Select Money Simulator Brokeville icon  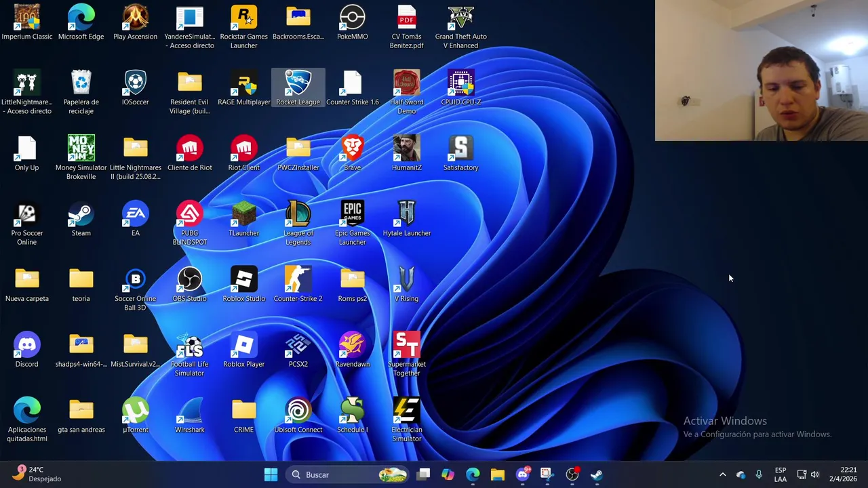[81, 157]
